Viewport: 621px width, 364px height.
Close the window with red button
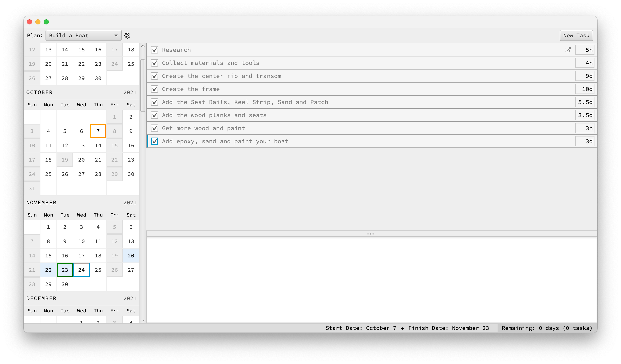click(29, 22)
